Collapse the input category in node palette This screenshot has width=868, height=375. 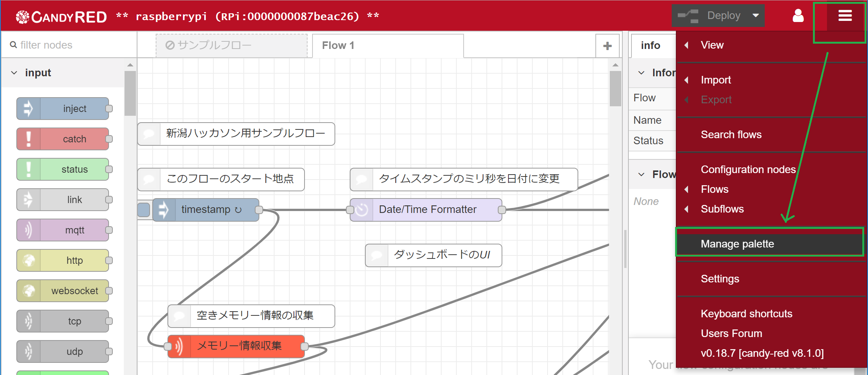tap(14, 72)
